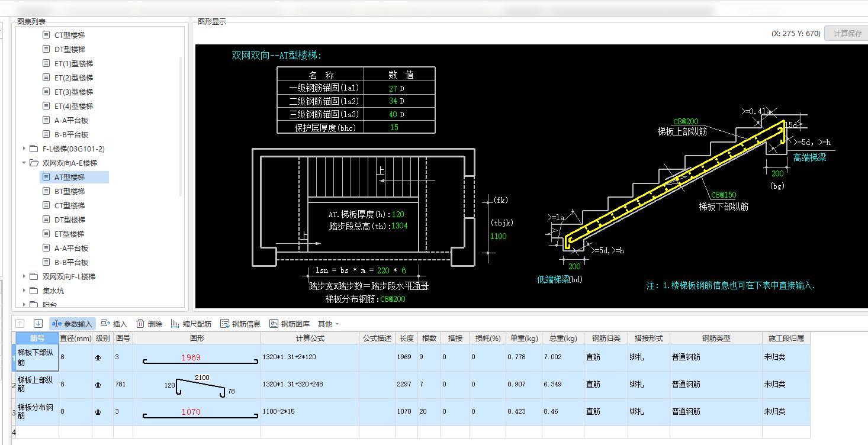
Task: Expand the 集水坑 folder
Action: (24, 291)
